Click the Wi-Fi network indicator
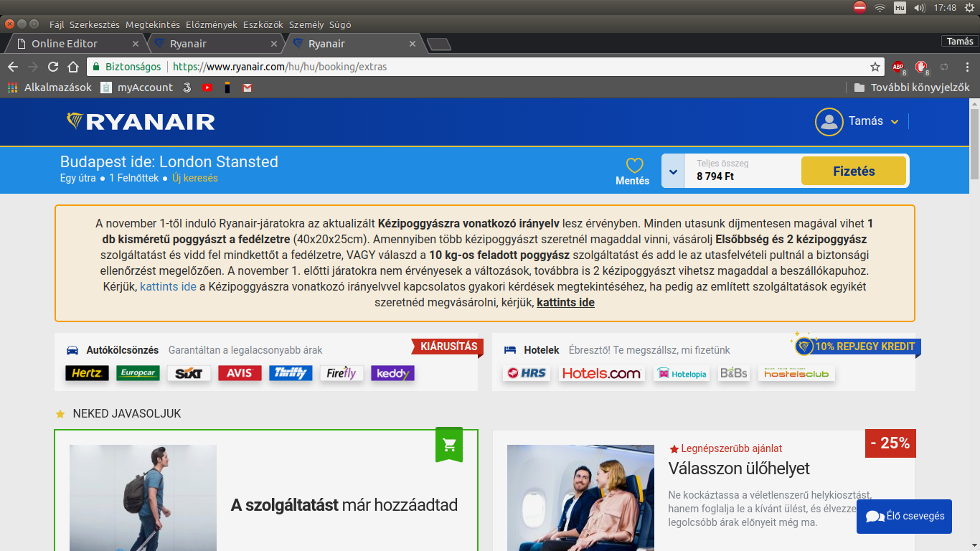The image size is (980, 551). point(880,7)
